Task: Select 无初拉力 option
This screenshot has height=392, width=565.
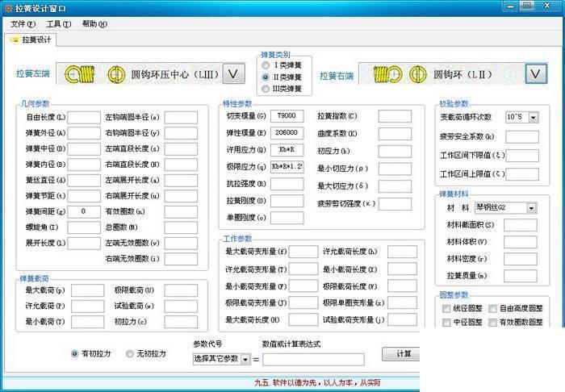Action: tap(130, 354)
